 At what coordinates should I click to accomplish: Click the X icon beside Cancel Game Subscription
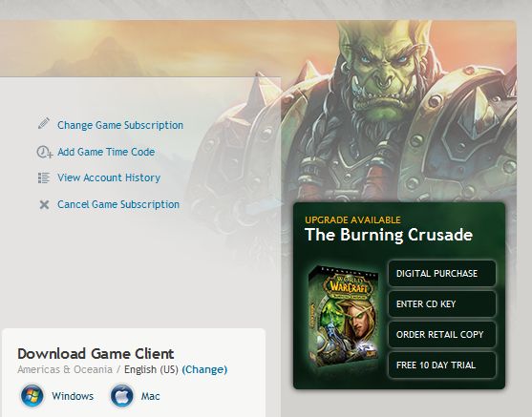[44, 204]
